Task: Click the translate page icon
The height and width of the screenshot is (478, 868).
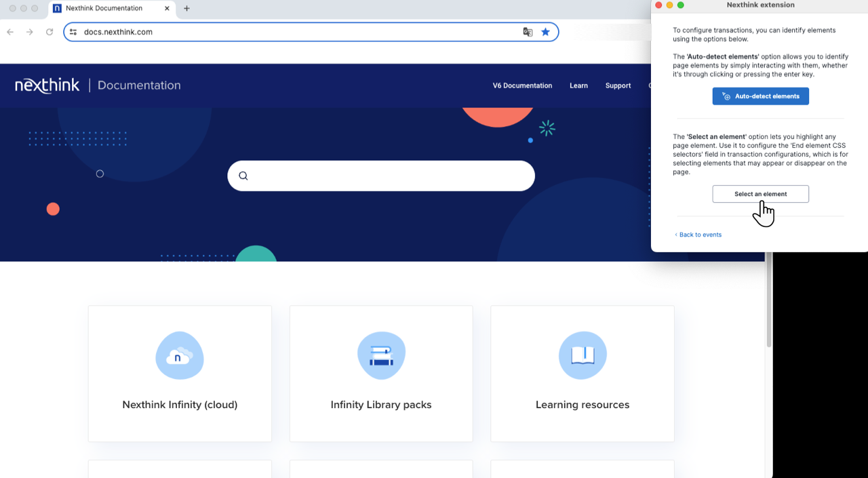Action: 528,32
